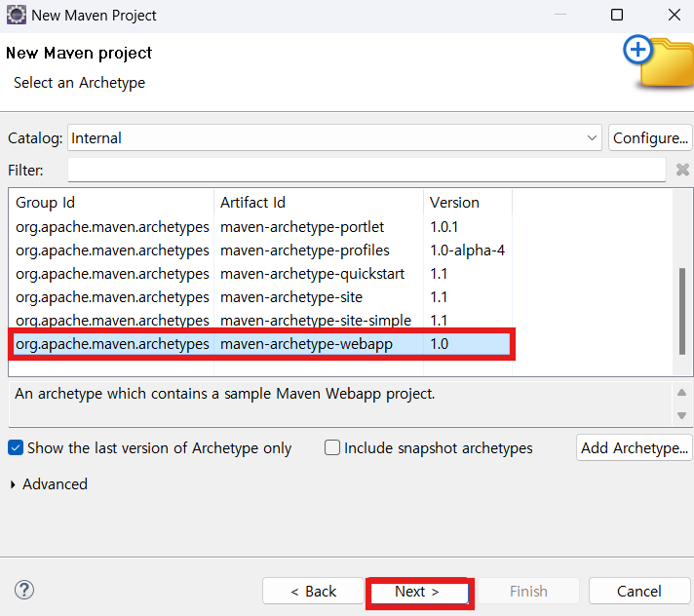This screenshot has height=616, width=694.
Task: Clear the filter with the X icon
Action: click(682, 170)
